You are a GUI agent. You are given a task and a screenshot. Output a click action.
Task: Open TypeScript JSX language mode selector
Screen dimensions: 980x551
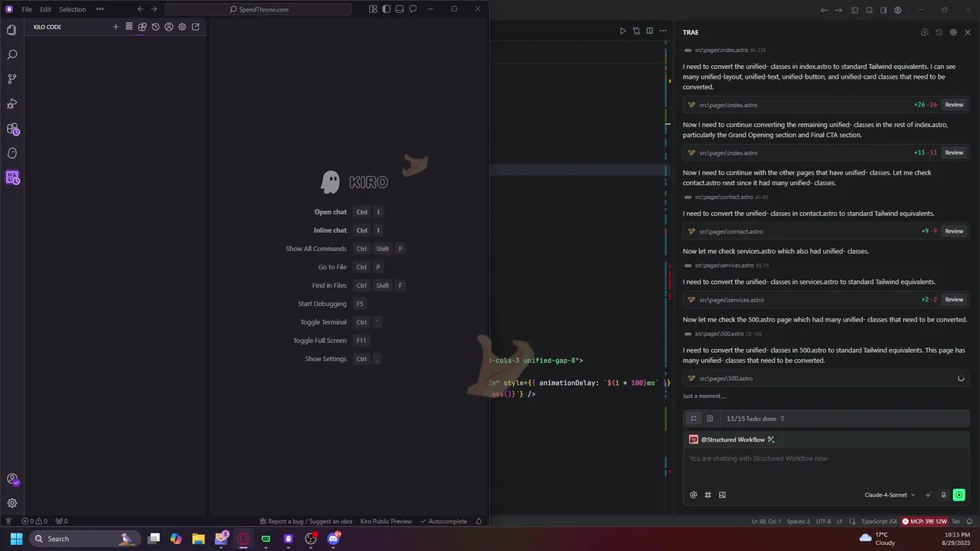click(879, 521)
